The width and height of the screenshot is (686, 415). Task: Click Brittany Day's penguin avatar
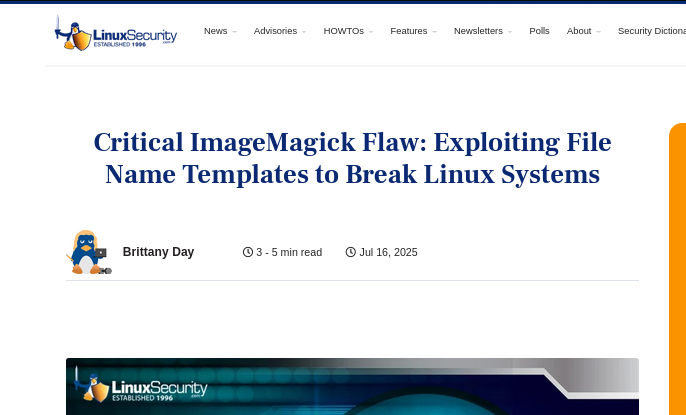click(x=88, y=252)
